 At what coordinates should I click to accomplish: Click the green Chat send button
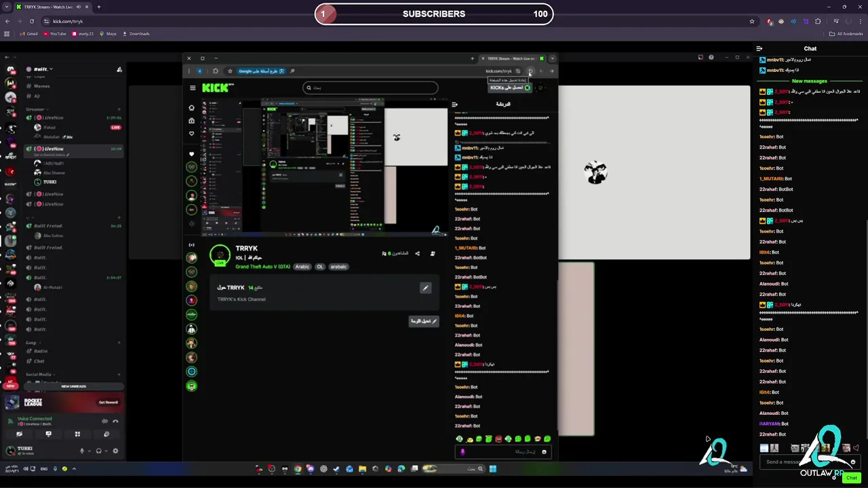(x=852, y=478)
